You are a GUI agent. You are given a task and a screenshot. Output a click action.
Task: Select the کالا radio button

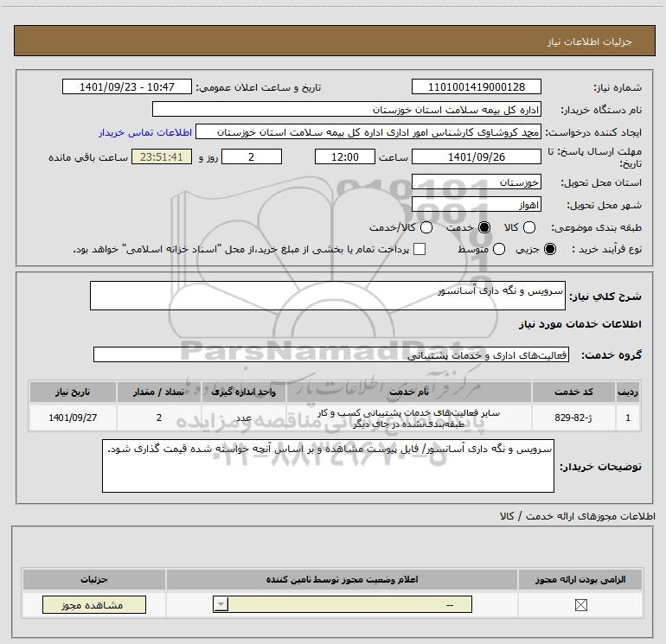(x=528, y=227)
